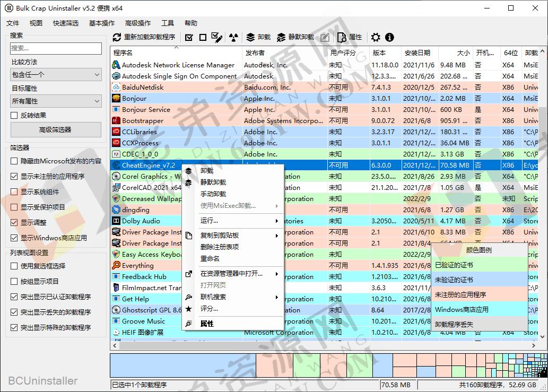The width and height of the screenshot is (548, 392).
Task: Click the 重新加载卸载程序 reload icon
Action: click(x=117, y=37)
